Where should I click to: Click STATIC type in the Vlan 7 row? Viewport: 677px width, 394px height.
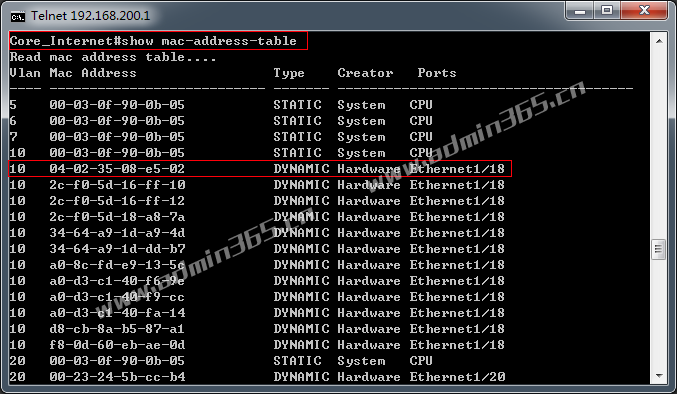pyautogui.click(x=297, y=137)
